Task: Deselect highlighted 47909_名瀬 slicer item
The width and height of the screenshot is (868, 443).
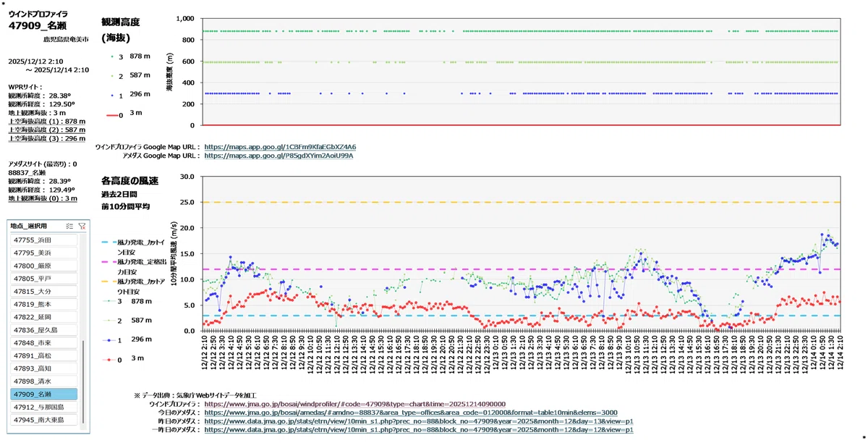Action: [x=44, y=394]
